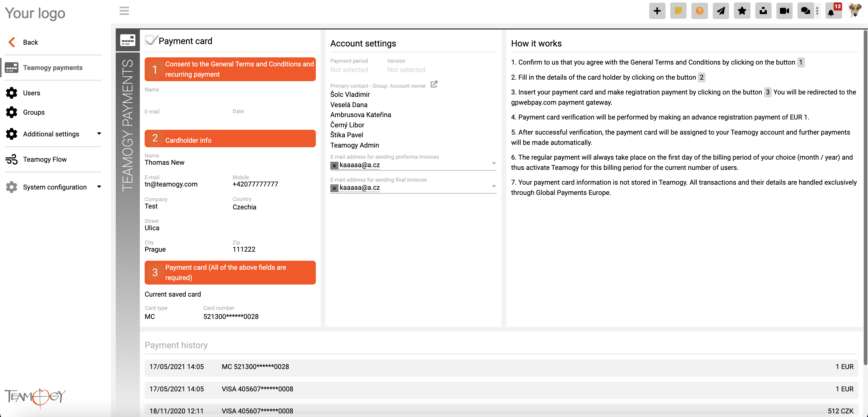This screenshot has width=868, height=417.
Task: Click the Users gear icon
Action: pos(12,93)
